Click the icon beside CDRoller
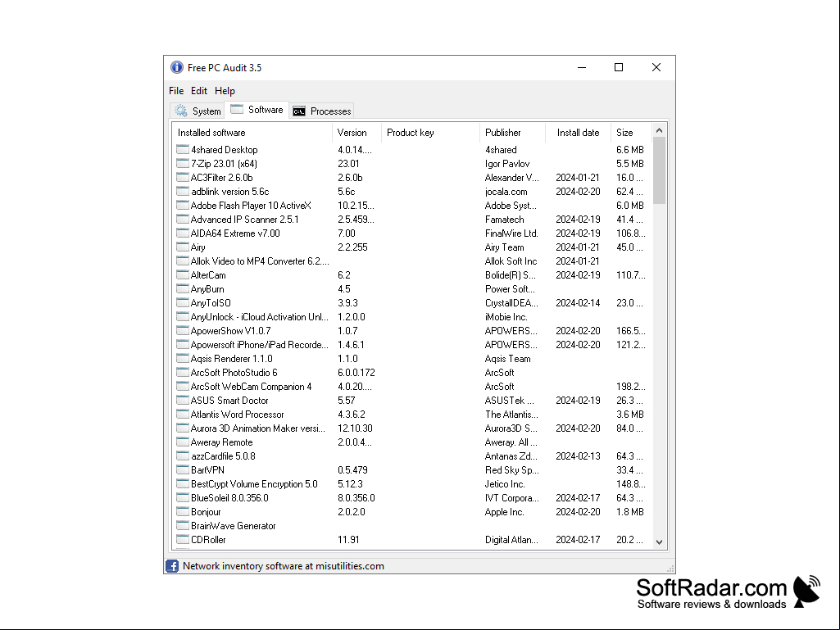This screenshot has height=630, width=840. coord(183,539)
